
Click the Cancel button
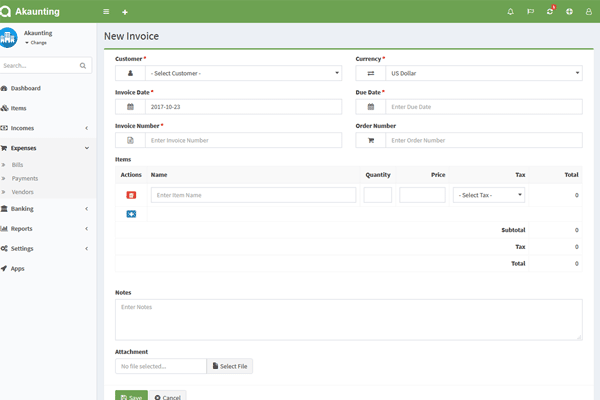click(168, 396)
